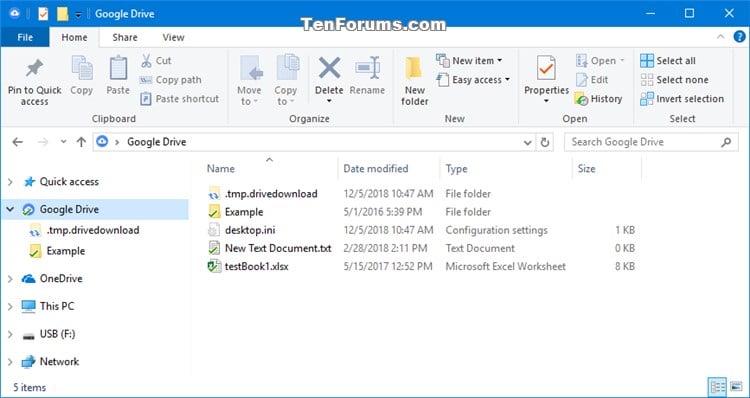This screenshot has width=750, height=398.
Task: Open file History from the ribbon
Action: 599,99
